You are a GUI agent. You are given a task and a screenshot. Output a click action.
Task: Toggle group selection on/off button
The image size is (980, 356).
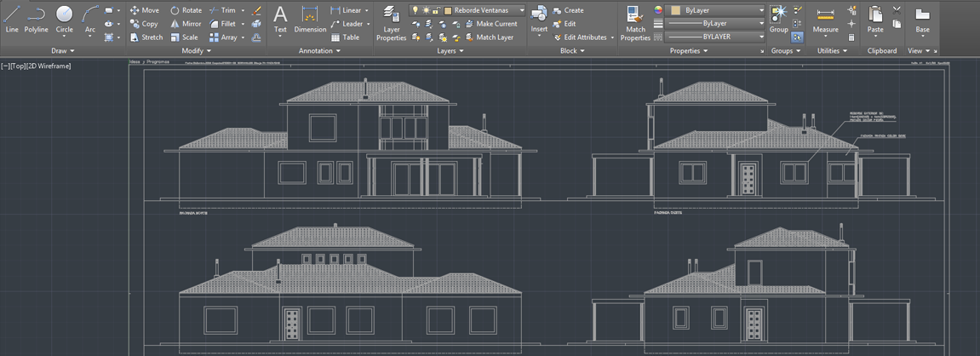[x=798, y=37]
